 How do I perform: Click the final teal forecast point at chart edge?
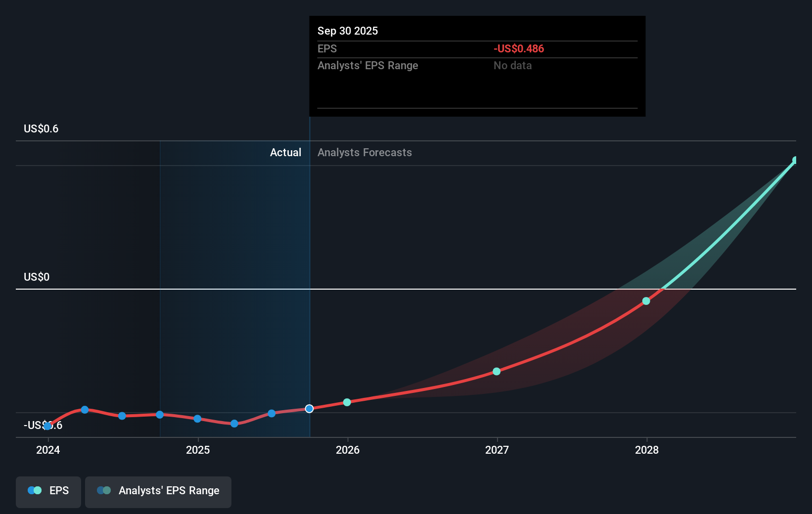795,160
